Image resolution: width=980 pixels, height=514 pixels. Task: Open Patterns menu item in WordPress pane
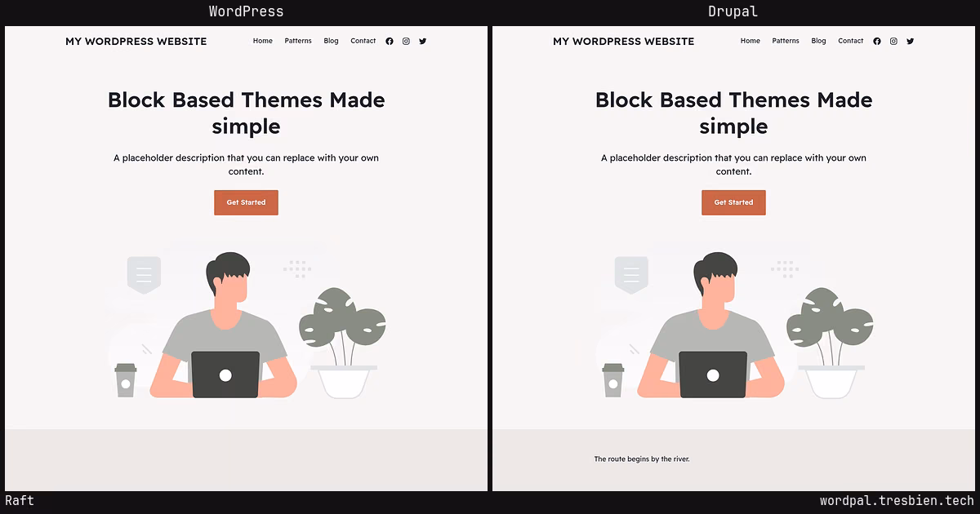(x=298, y=41)
